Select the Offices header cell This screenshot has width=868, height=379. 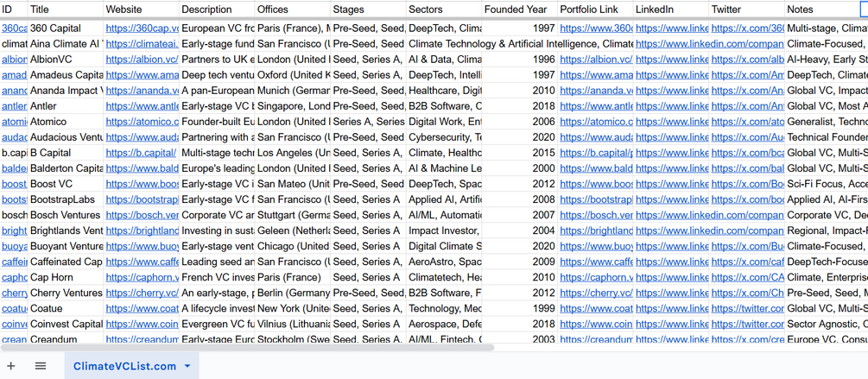(x=292, y=9)
